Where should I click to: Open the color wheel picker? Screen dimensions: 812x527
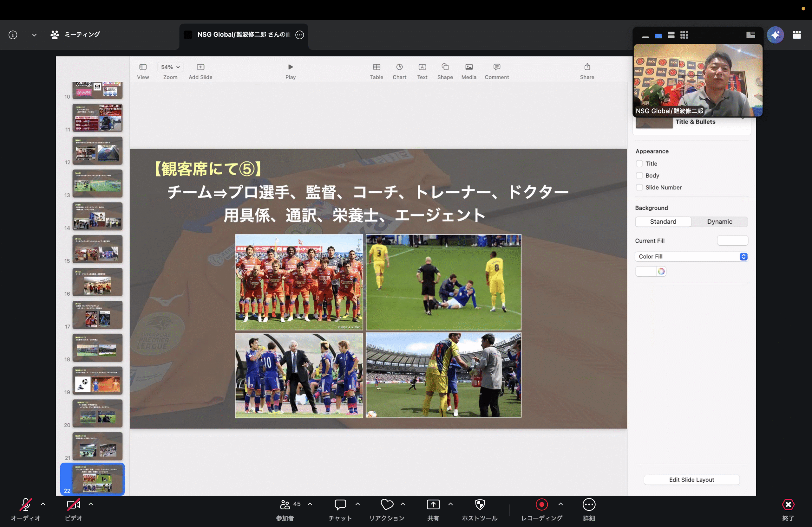661,271
